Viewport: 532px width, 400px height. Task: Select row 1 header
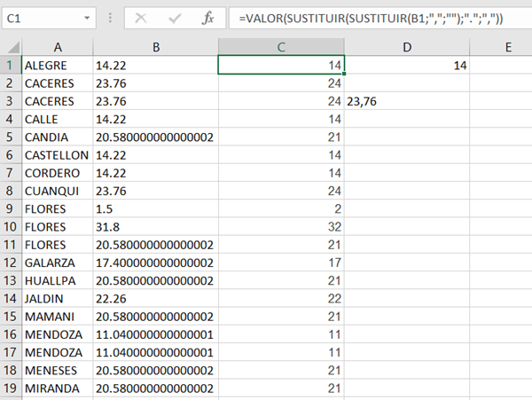(x=10, y=65)
